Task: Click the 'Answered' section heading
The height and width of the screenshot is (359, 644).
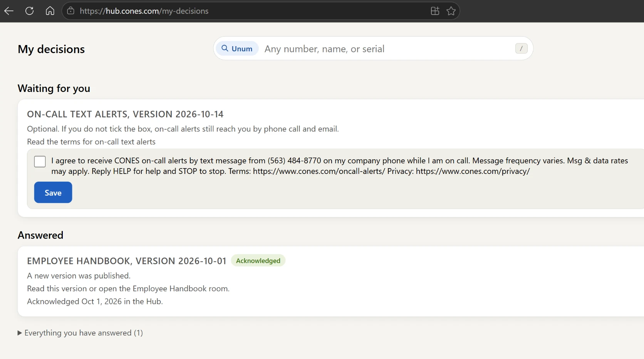Action: pyautogui.click(x=40, y=235)
